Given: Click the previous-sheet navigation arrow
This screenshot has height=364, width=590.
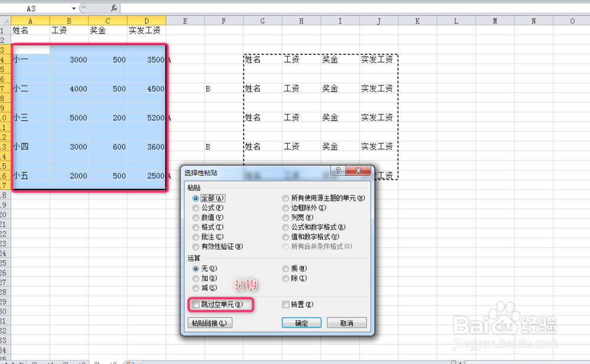Looking at the screenshot, I should pyautogui.click(x=6, y=362).
